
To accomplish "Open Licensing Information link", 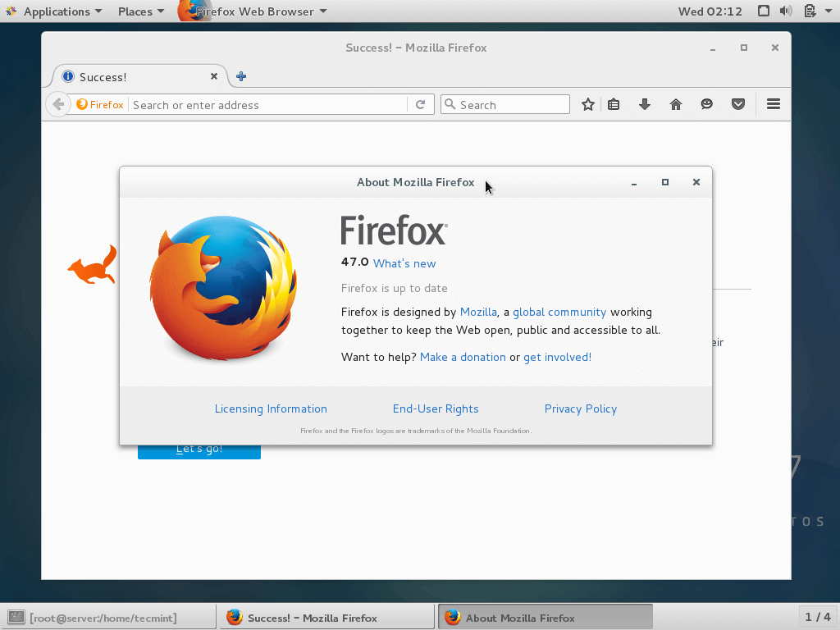I will tap(271, 409).
